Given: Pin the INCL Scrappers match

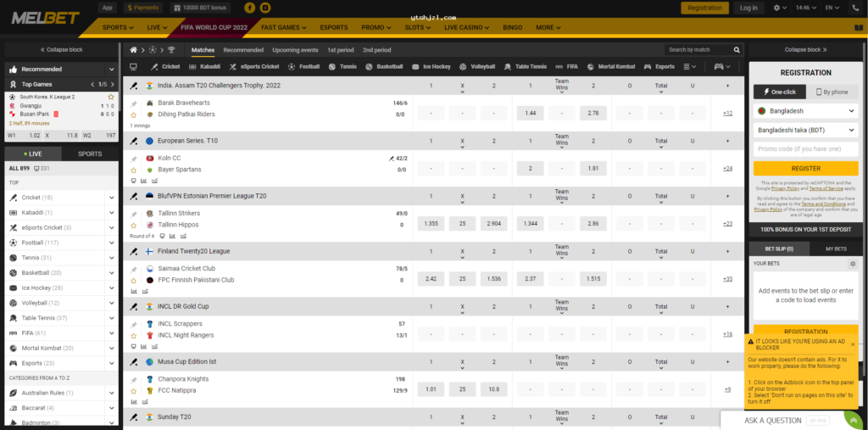Looking at the screenshot, I should [133, 324].
